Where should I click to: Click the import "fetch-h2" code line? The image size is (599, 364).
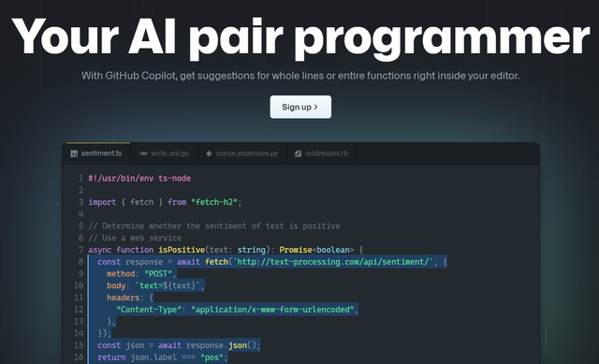point(165,202)
